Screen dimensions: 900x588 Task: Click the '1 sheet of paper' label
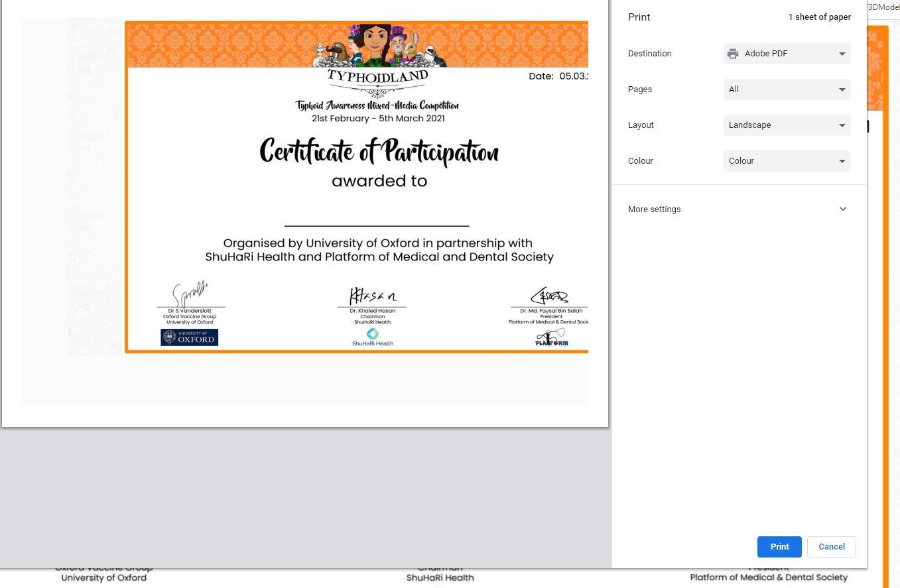[x=819, y=17]
